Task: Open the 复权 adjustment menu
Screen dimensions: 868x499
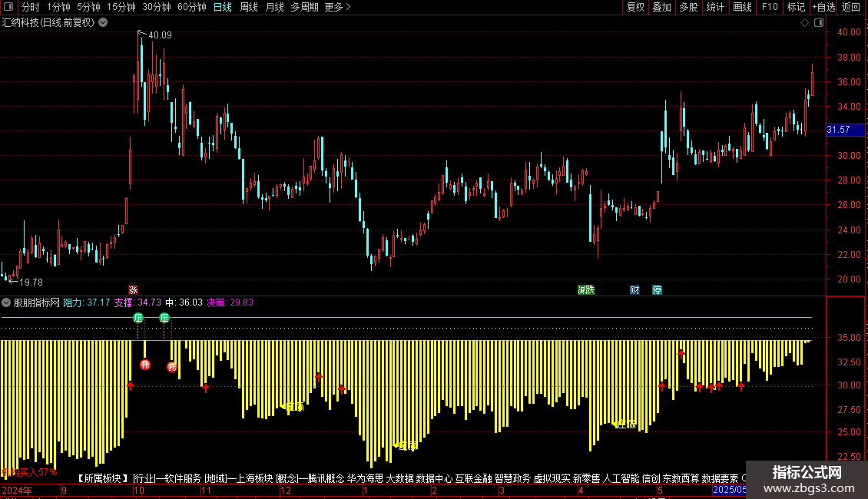Action: [x=635, y=7]
